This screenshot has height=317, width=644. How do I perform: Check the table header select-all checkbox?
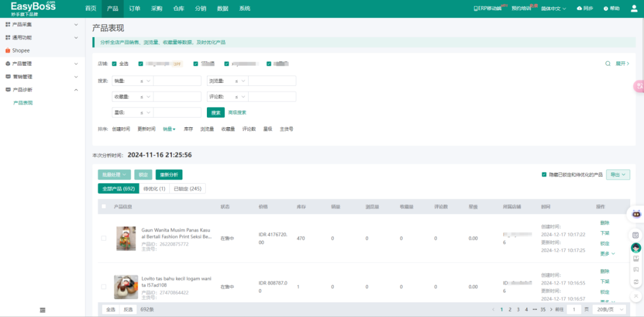tap(104, 207)
